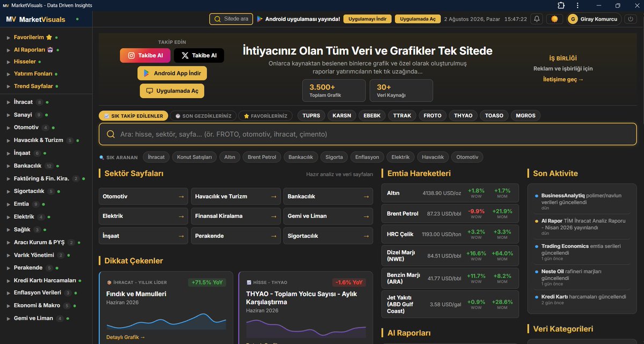
Task: Click the Android App İndir button
Action: [x=172, y=73]
